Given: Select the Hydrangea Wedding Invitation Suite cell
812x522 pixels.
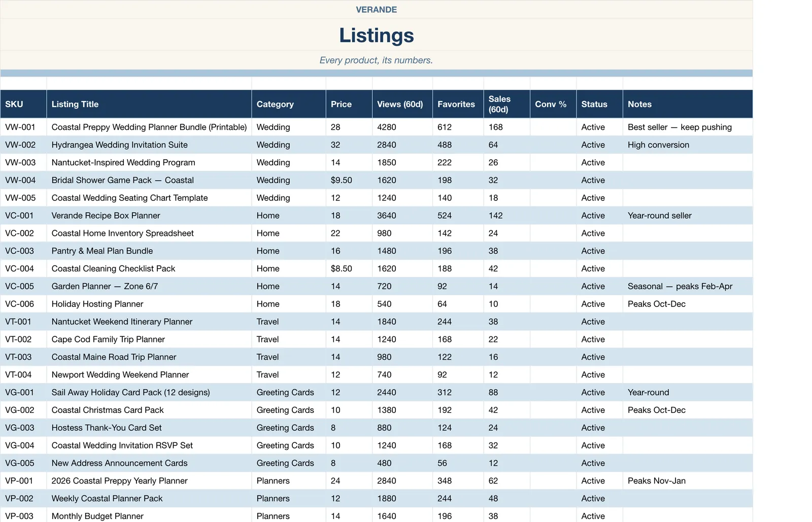Looking at the screenshot, I should tap(149, 145).
